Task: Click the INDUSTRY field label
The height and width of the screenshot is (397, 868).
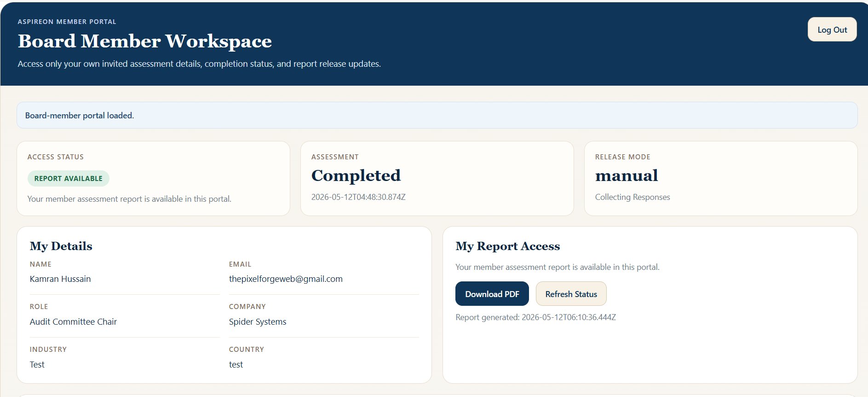Action: pos(48,350)
